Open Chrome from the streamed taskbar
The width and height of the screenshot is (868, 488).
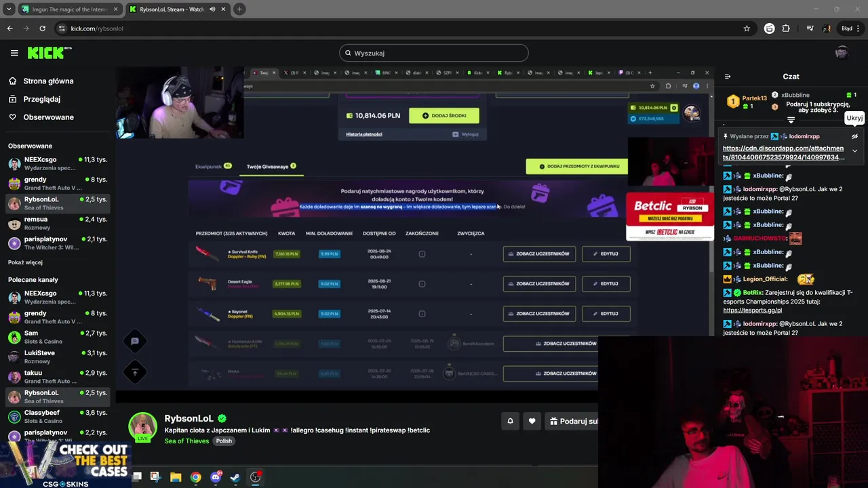pos(195,477)
